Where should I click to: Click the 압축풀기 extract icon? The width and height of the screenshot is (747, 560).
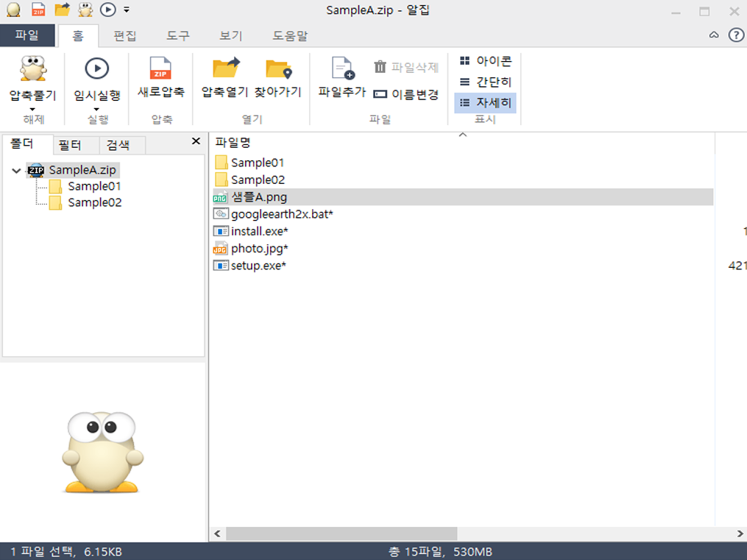[x=33, y=68]
